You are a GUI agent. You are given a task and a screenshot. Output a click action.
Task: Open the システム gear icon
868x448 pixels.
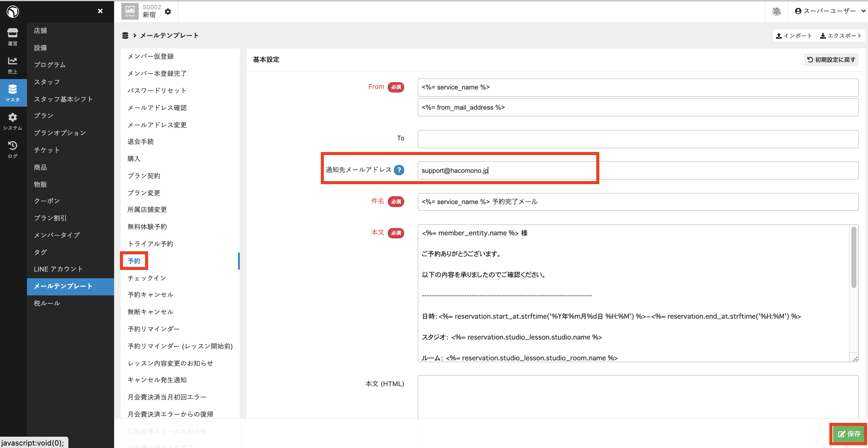click(x=13, y=121)
